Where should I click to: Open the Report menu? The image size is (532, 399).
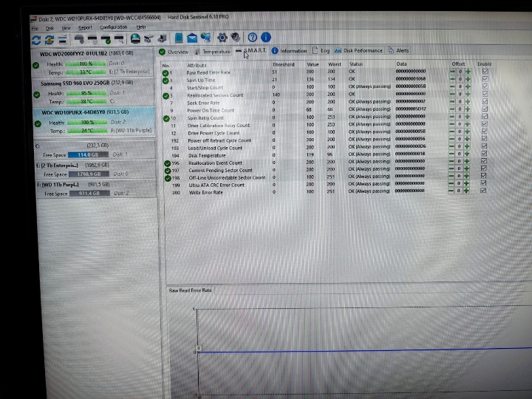[x=85, y=28]
